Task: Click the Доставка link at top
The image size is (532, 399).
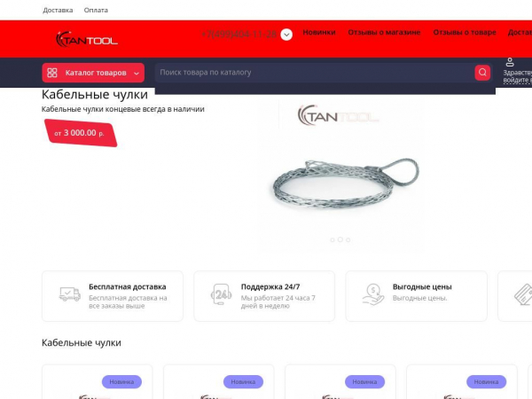Action: (x=58, y=10)
